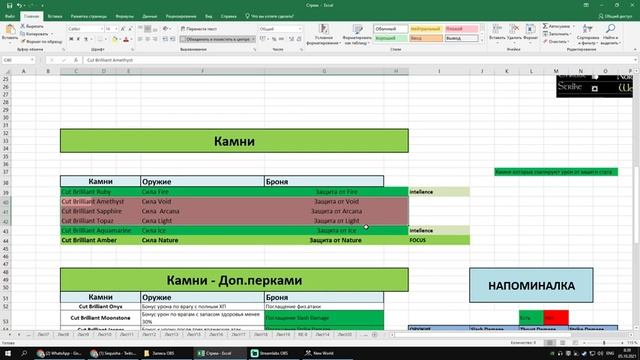Switch to Вид ribbon tab
The image size is (640, 360).
pyautogui.click(x=209, y=16)
